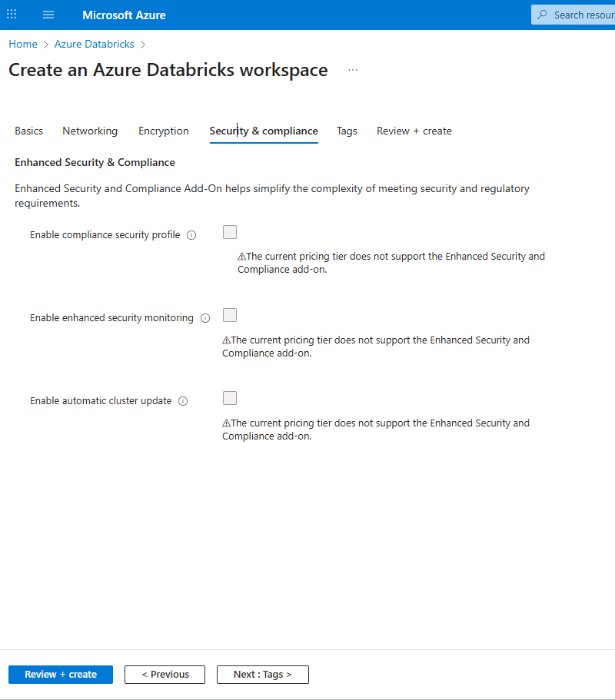
Task: Continue with the Next : Tags button
Action: click(263, 675)
